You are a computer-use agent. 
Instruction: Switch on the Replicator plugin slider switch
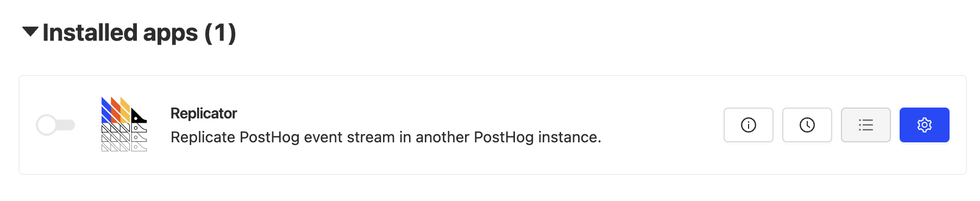click(55, 125)
